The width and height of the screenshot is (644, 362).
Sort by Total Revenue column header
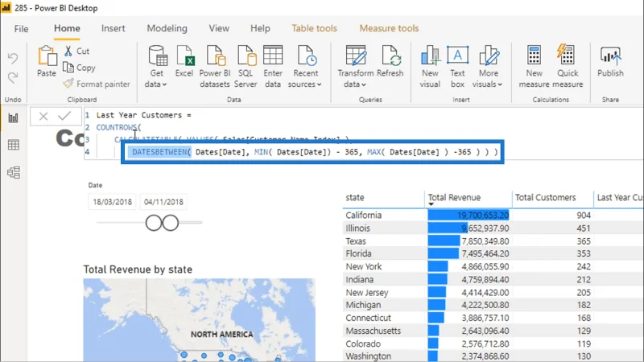coord(454,197)
